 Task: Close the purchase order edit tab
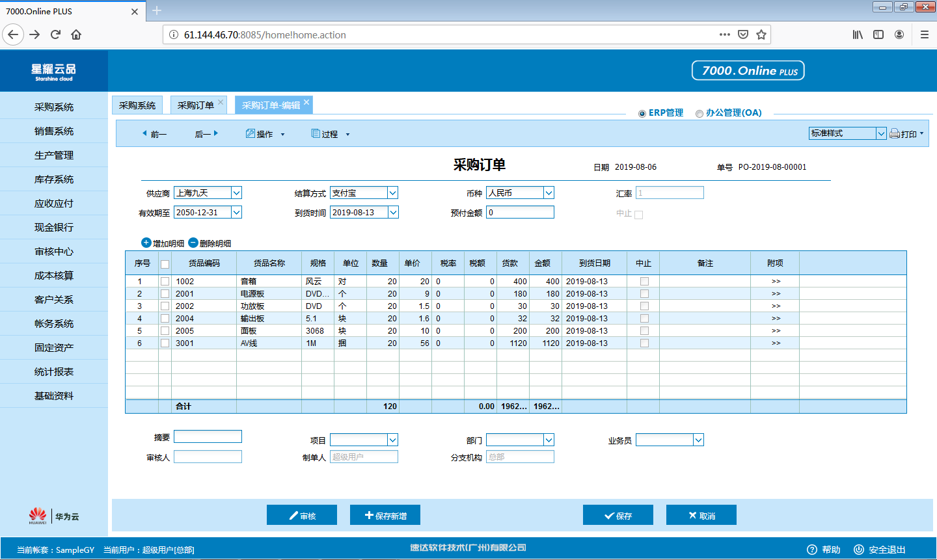[x=306, y=101]
